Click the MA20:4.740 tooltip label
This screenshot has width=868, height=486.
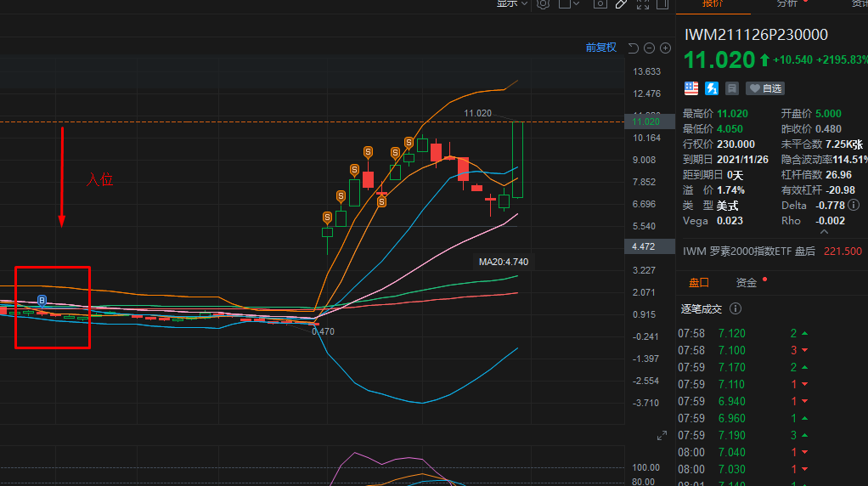pyautogui.click(x=503, y=262)
